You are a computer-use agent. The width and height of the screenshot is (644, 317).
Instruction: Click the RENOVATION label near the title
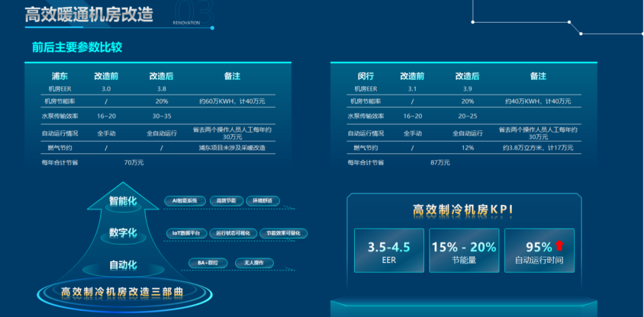187,23
